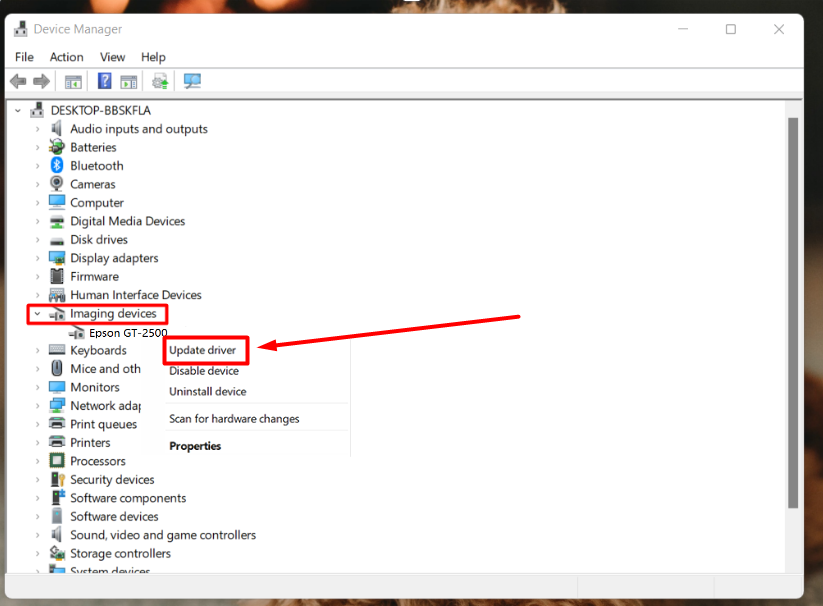The width and height of the screenshot is (823, 606).
Task: Expand Audio inputs and outputs
Action: pyautogui.click(x=37, y=129)
